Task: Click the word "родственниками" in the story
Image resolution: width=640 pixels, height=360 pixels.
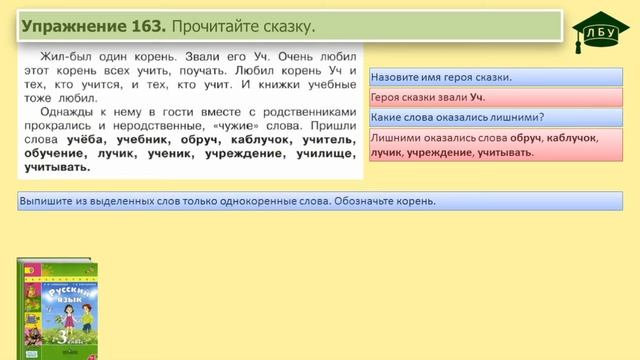Action: pyautogui.click(x=310, y=112)
